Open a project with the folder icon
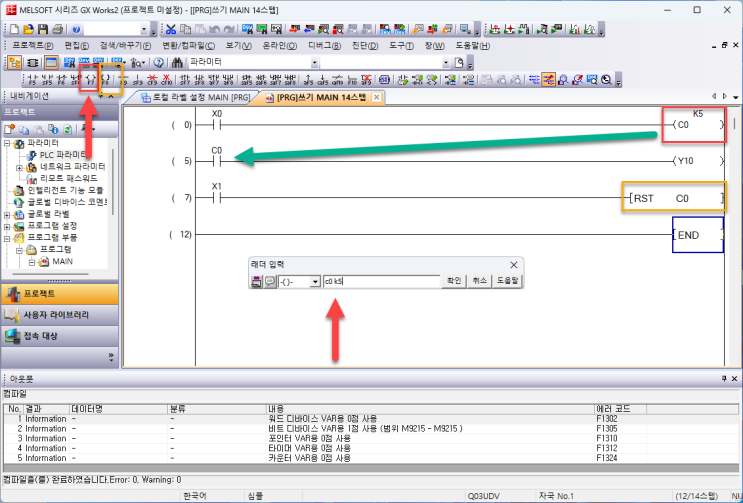 click(28, 29)
